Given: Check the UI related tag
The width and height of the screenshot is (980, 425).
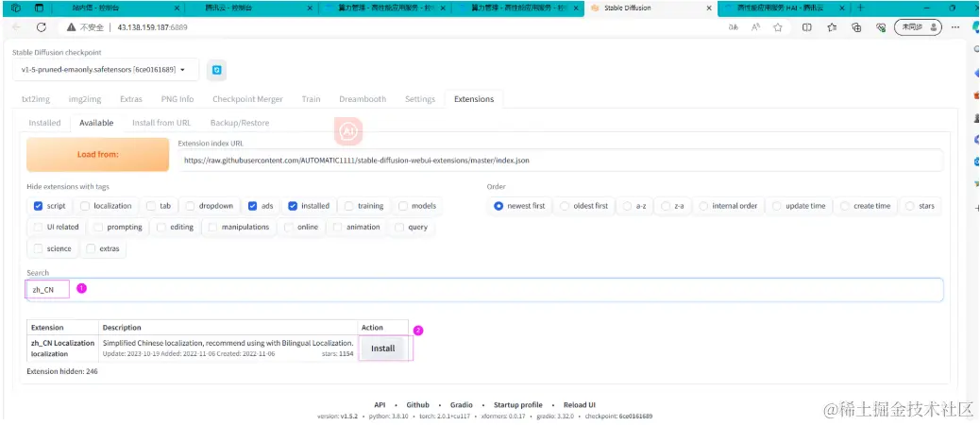Looking at the screenshot, I should click(38, 227).
